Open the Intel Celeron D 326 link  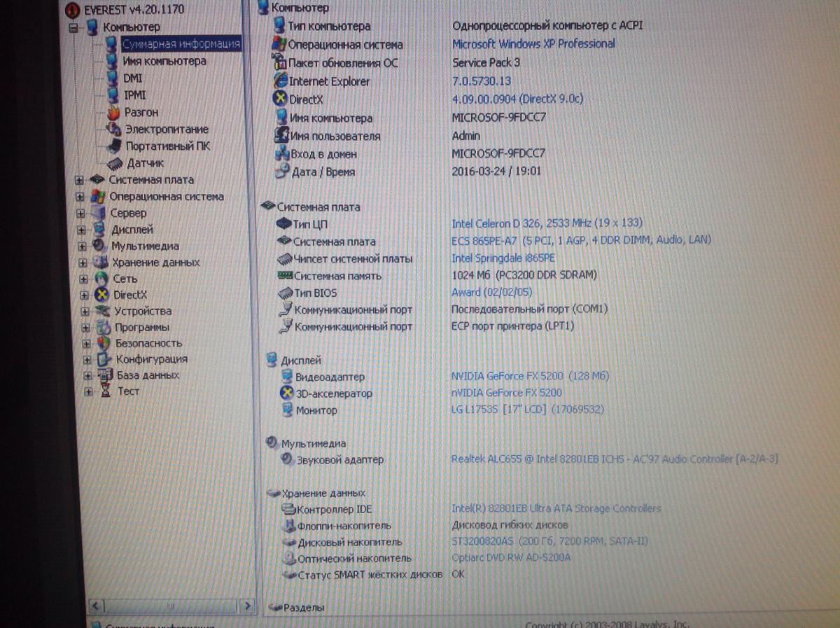[x=547, y=223]
